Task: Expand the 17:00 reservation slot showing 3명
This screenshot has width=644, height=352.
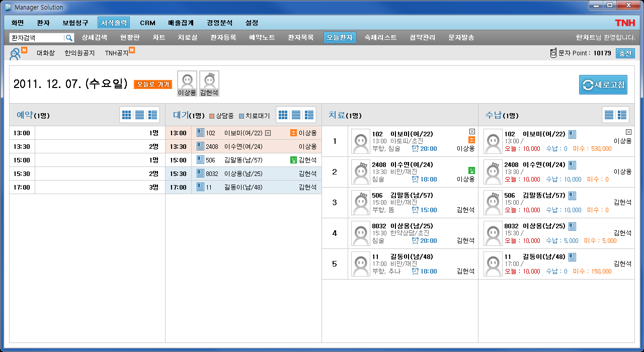Action: click(87, 188)
